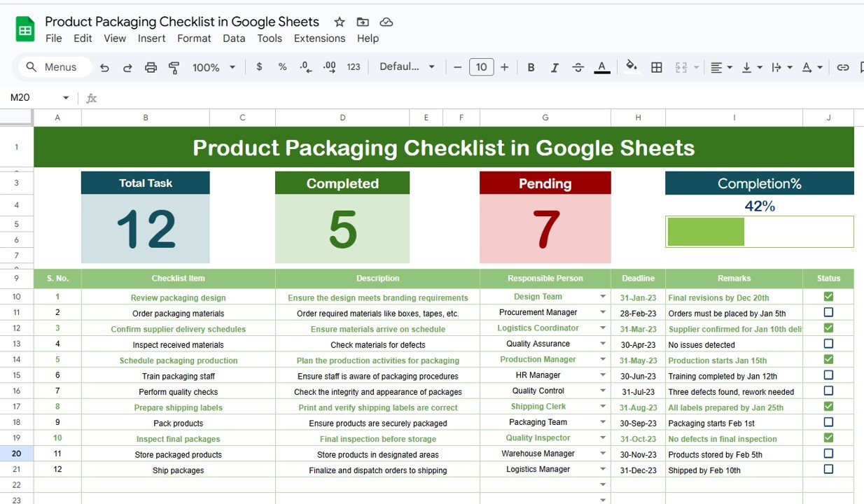
Task: Decrease font size with minus button
Action: (x=457, y=67)
